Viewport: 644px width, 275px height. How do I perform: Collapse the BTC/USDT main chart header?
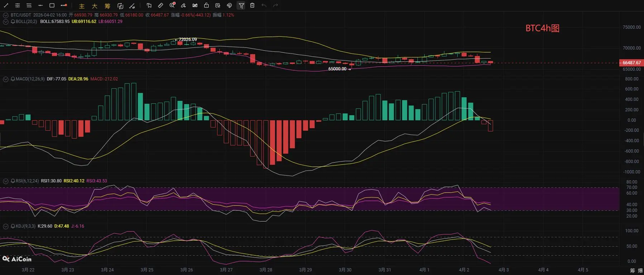pos(5,15)
